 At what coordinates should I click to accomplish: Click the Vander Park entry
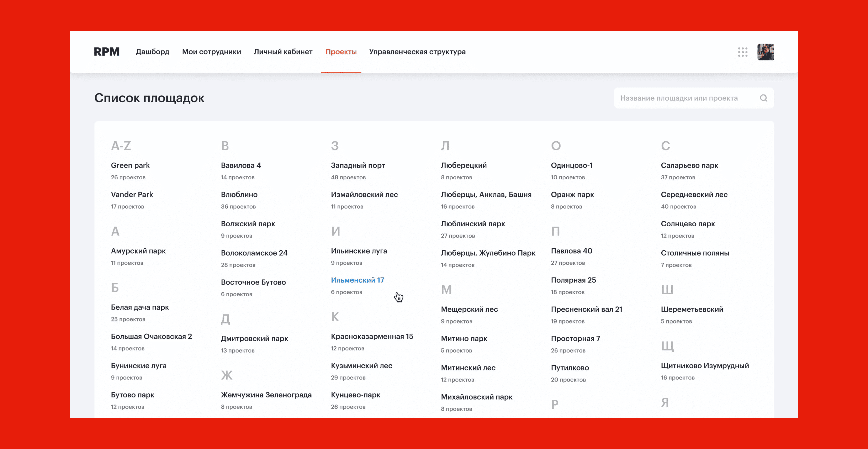click(x=132, y=195)
